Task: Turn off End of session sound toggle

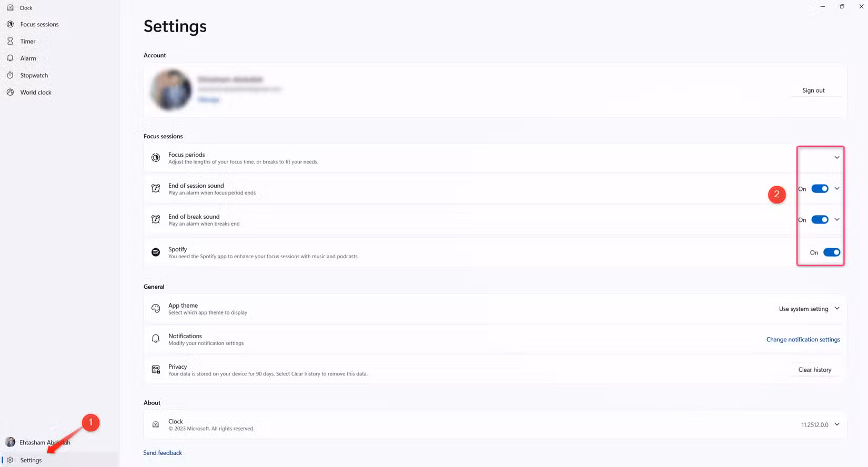Action: [x=820, y=189]
